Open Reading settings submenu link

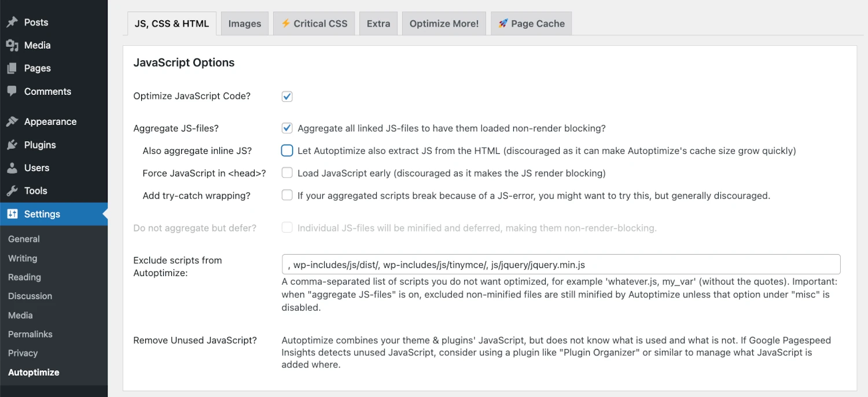24,277
